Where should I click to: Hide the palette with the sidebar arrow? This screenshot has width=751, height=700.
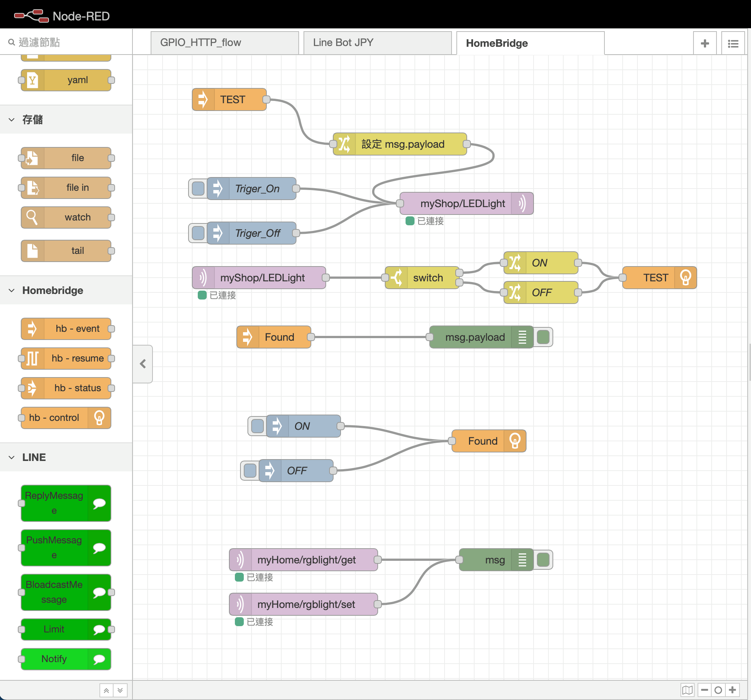coord(143,364)
